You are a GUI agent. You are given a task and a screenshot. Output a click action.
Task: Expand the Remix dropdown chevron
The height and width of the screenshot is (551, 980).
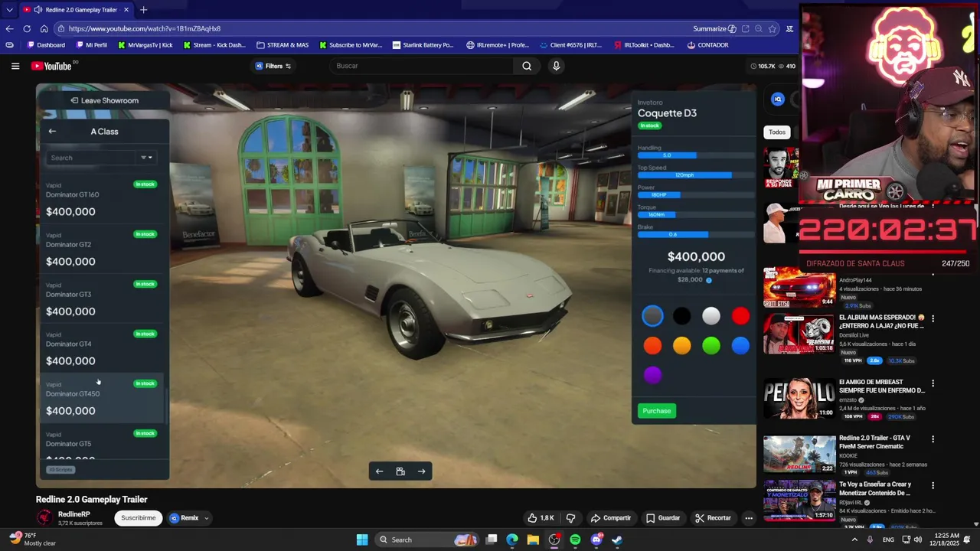tap(206, 518)
